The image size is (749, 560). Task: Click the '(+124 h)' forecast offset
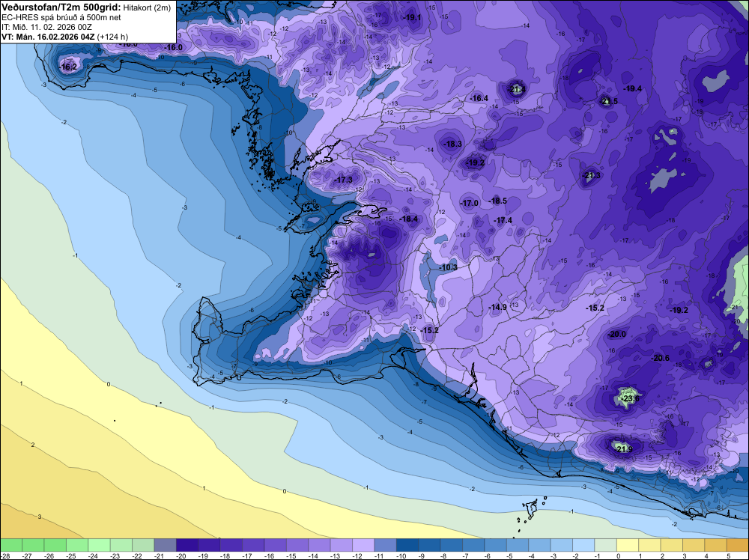coord(113,37)
